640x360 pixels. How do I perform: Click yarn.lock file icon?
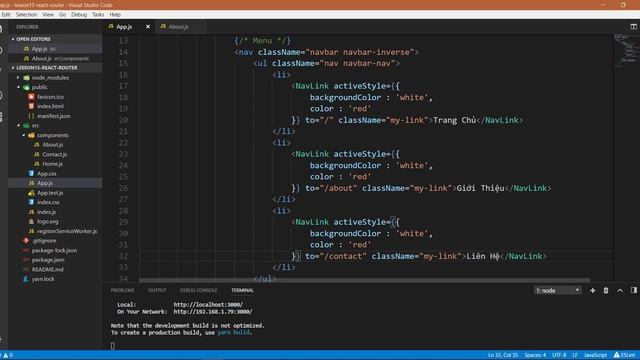[26, 279]
